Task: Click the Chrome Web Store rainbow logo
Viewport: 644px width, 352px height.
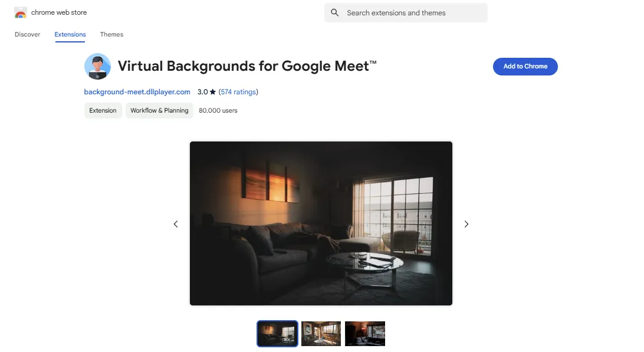Action: [20, 13]
